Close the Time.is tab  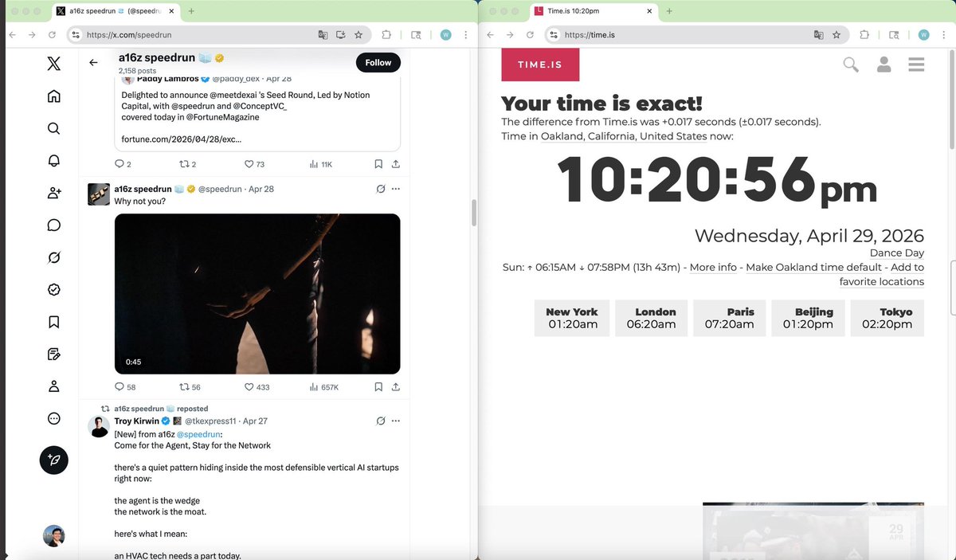click(x=649, y=11)
